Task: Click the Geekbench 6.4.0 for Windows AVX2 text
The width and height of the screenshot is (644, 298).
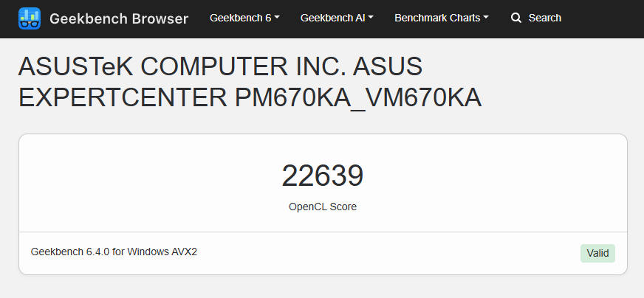Action: coord(114,252)
